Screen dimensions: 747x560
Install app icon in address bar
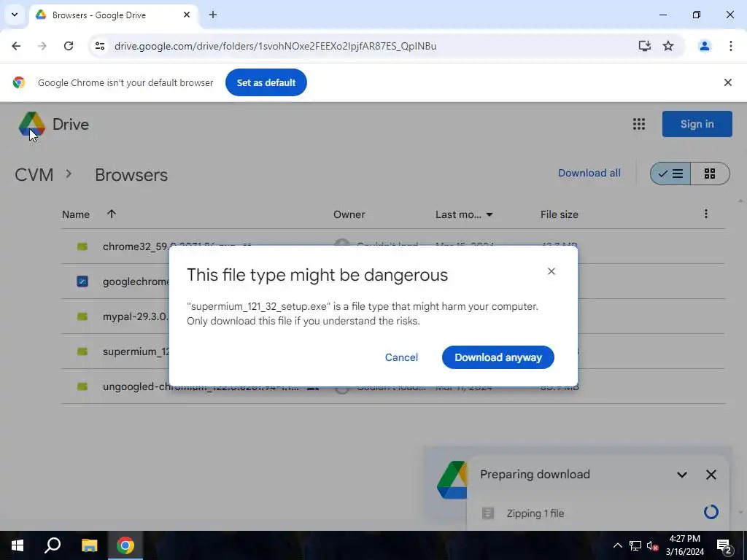(645, 46)
